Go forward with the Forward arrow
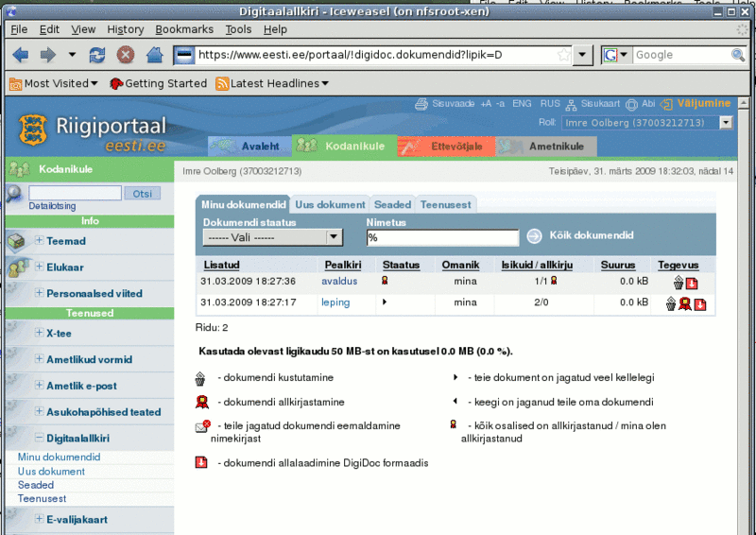The width and height of the screenshot is (756, 535). pyautogui.click(x=48, y=55)
